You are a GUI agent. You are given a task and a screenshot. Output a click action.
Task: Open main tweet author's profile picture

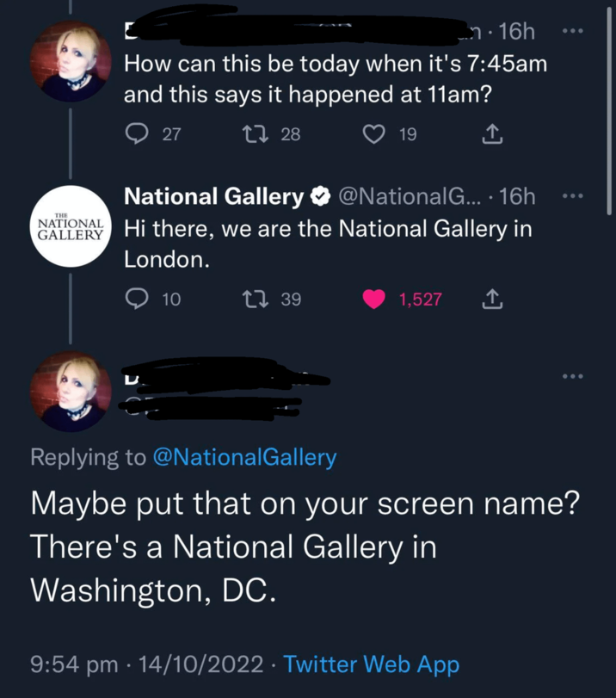point(70,392)
